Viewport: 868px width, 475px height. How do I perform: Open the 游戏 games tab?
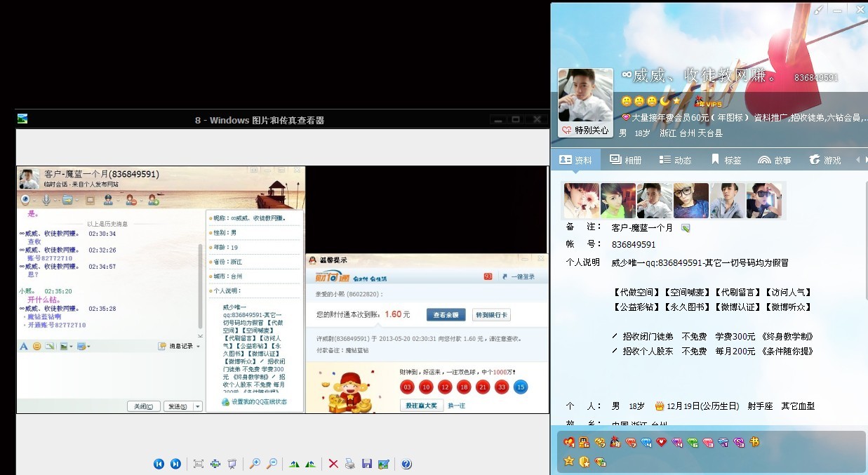(824, 160)
